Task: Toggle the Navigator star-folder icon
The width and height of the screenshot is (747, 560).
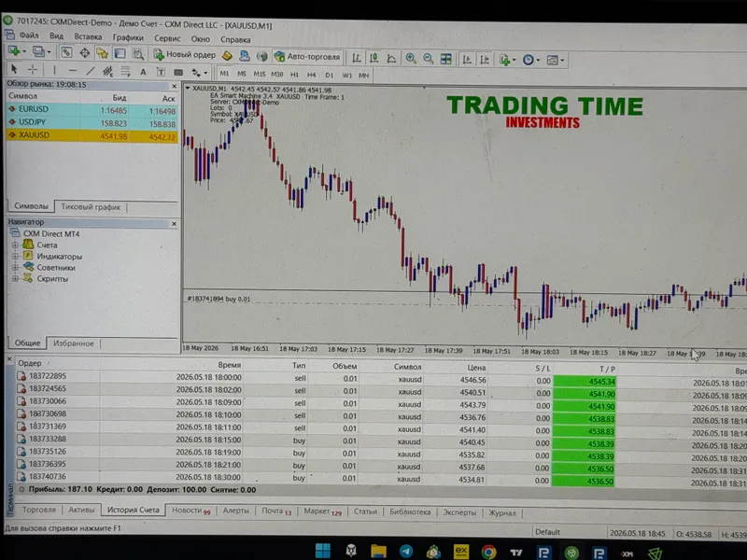Action: coord(102,53)
